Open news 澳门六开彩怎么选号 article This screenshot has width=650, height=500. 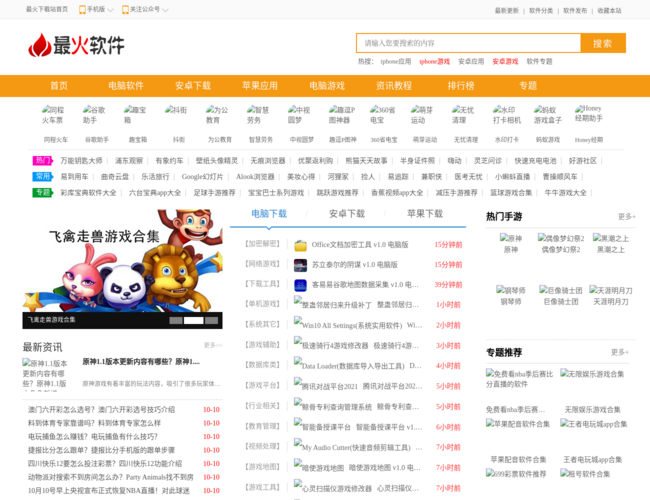[x=102, y=410]
